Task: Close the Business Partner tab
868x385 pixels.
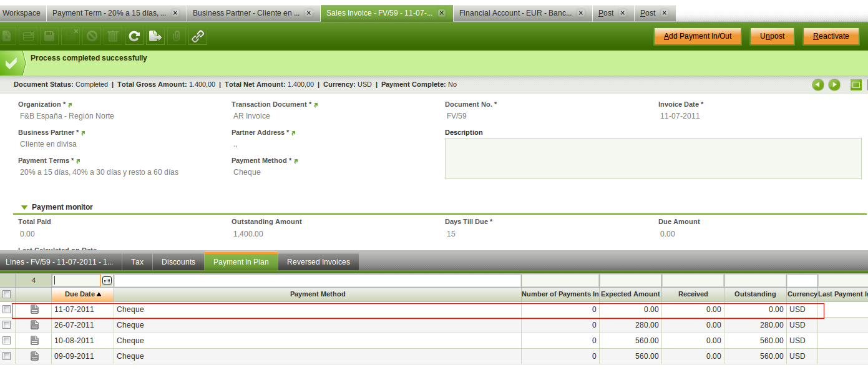Action: click(308, 12)
